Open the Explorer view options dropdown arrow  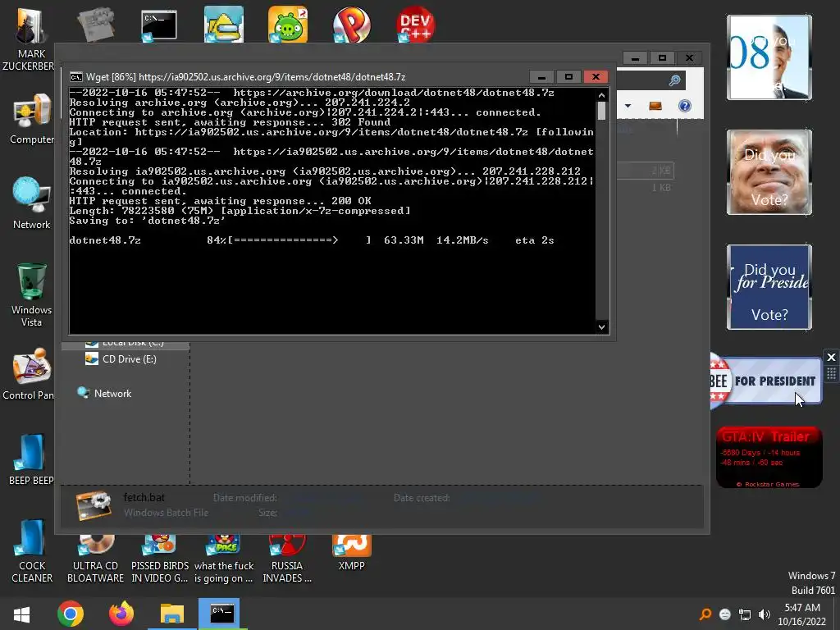click(628, 106)
